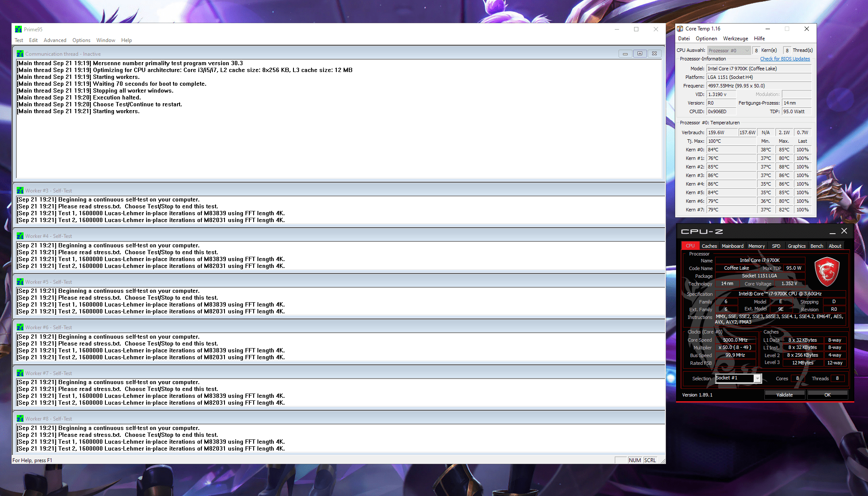Switch to the Caches tab in CPU-Z
Screen dimensions: 868x496
pos(709,246)
